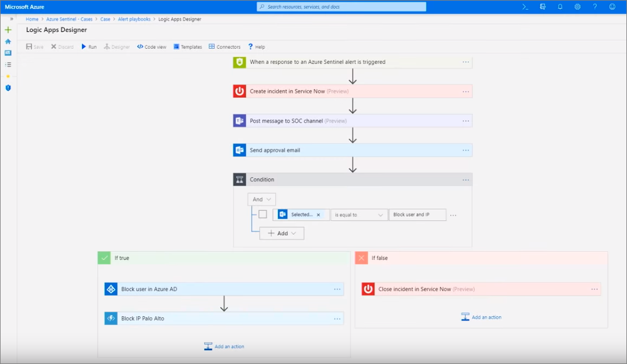
Task: Click the 'Block user and IP' value field
Action: tap(418, 215)
